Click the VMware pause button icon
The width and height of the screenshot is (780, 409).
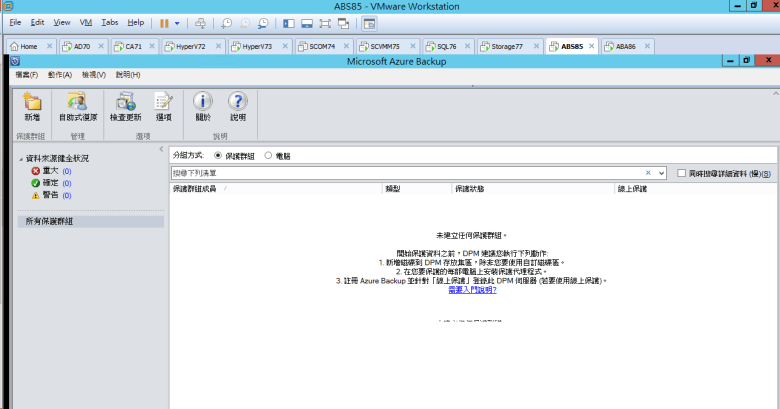point(164,22)
